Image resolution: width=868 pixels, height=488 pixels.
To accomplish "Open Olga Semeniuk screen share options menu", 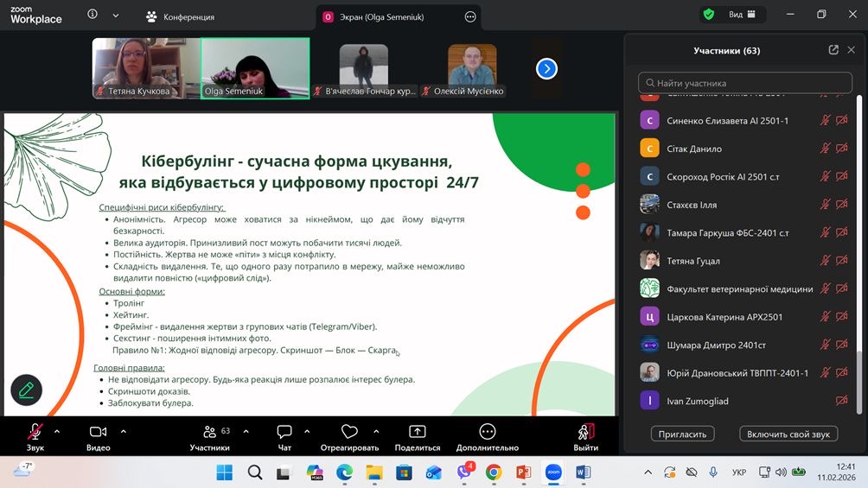I will [470, 16].
